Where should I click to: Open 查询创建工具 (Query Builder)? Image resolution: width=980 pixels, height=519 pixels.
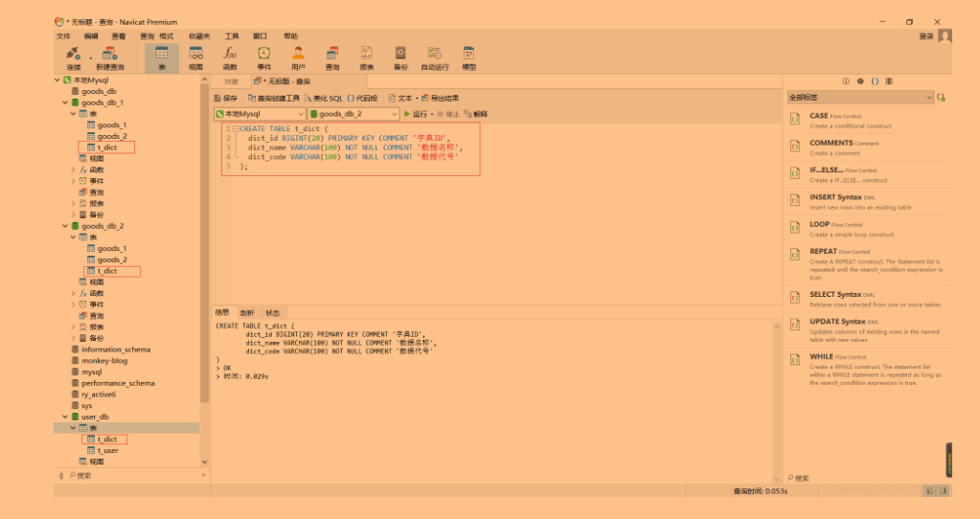[x=274, y=98]
